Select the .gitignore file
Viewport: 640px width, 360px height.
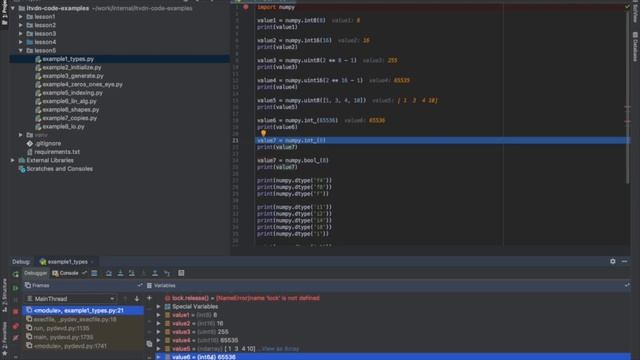point(48,143)
